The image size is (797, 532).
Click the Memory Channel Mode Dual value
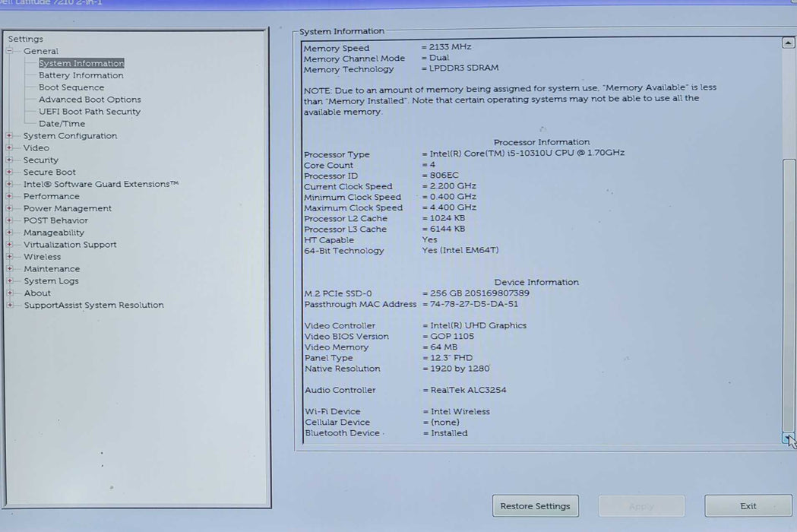[x=438, y=58]
